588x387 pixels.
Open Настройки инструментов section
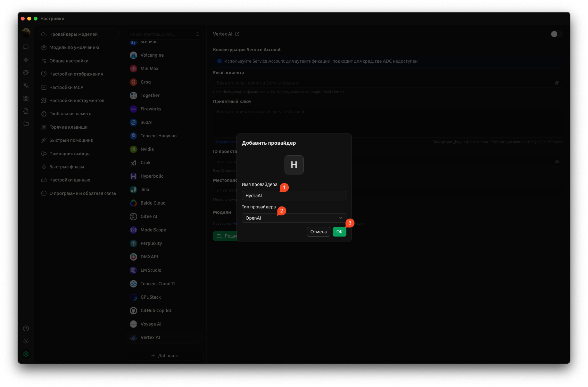[x=79, y=101]
